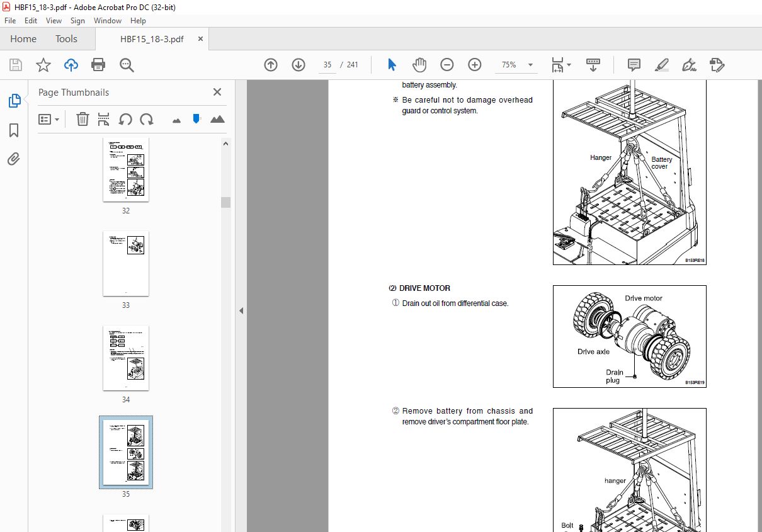Zoom out with the minus icon

click(447, 65)
